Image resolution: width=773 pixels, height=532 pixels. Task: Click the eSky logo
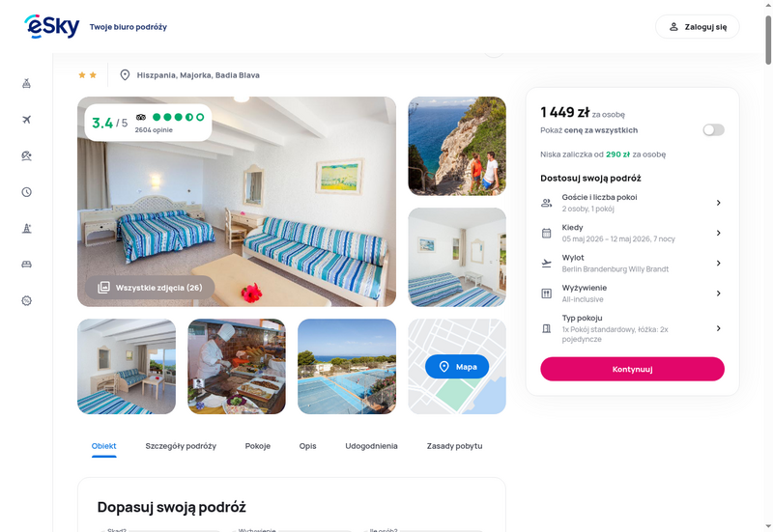[52, 26]
